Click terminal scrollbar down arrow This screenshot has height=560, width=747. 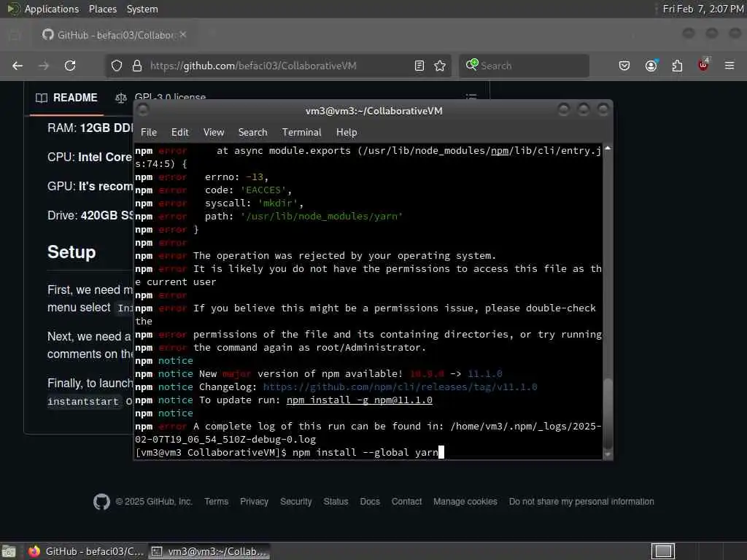point(608,455)
